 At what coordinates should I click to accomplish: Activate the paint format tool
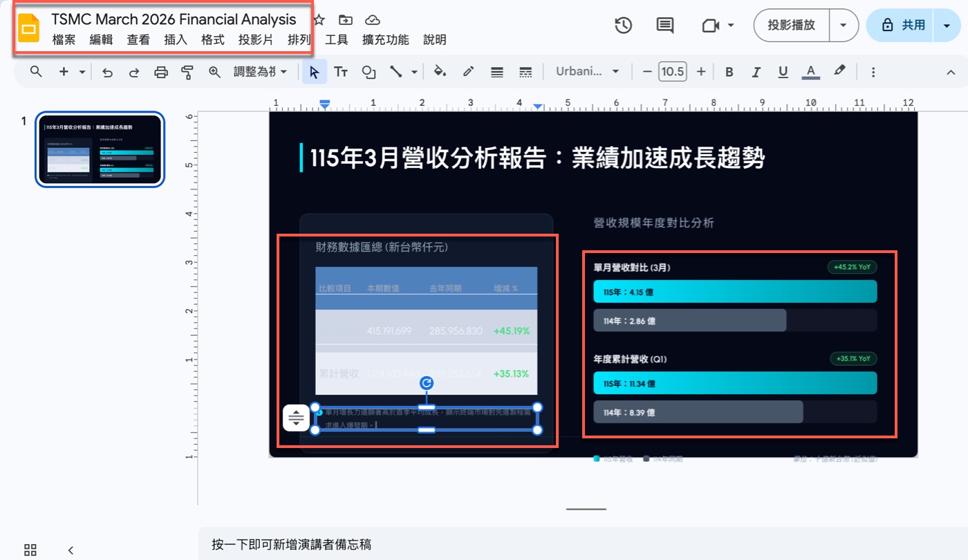tap(187, 72)
